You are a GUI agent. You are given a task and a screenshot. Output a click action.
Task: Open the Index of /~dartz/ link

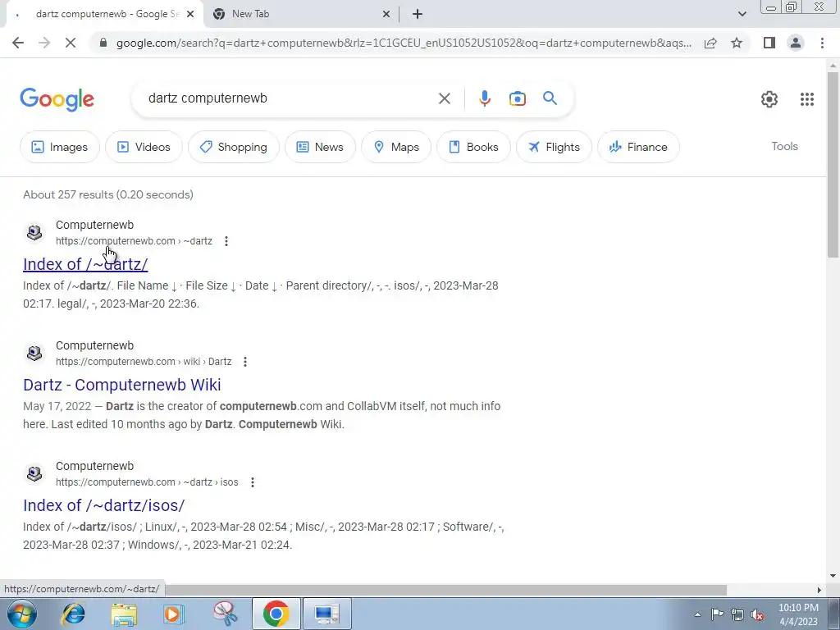click(x=85, y=264)
